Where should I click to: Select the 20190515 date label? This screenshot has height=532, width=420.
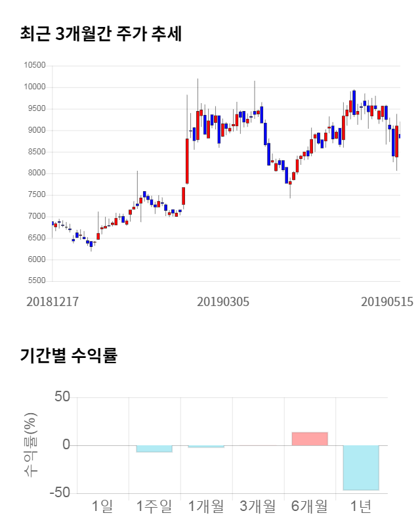tap(387, 302)
